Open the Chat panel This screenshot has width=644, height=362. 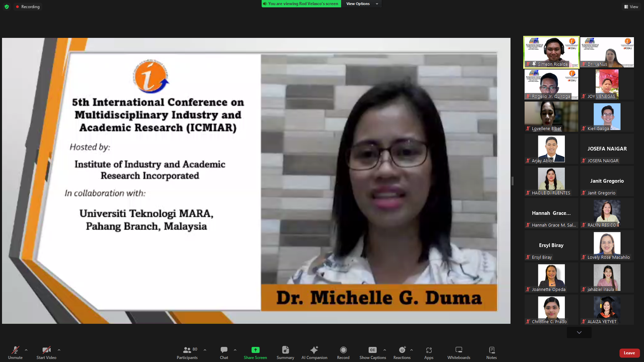point(224,353)
